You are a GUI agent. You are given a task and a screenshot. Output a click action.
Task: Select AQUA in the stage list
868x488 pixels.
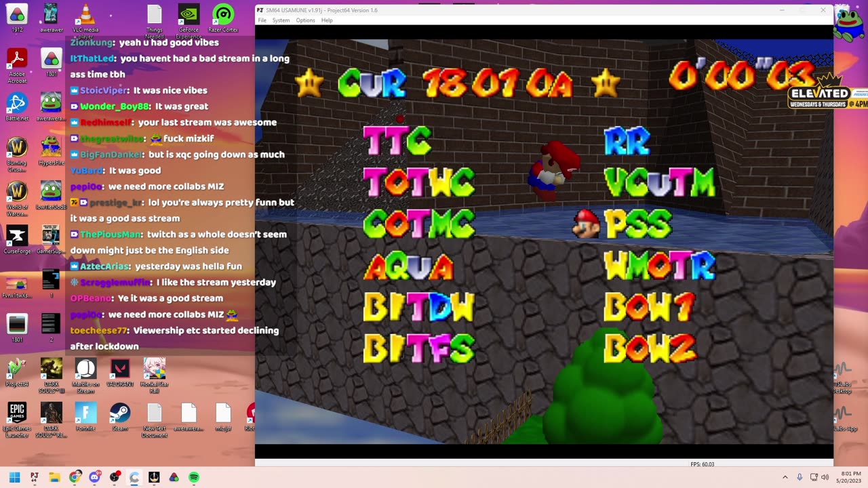pos(408,266)
